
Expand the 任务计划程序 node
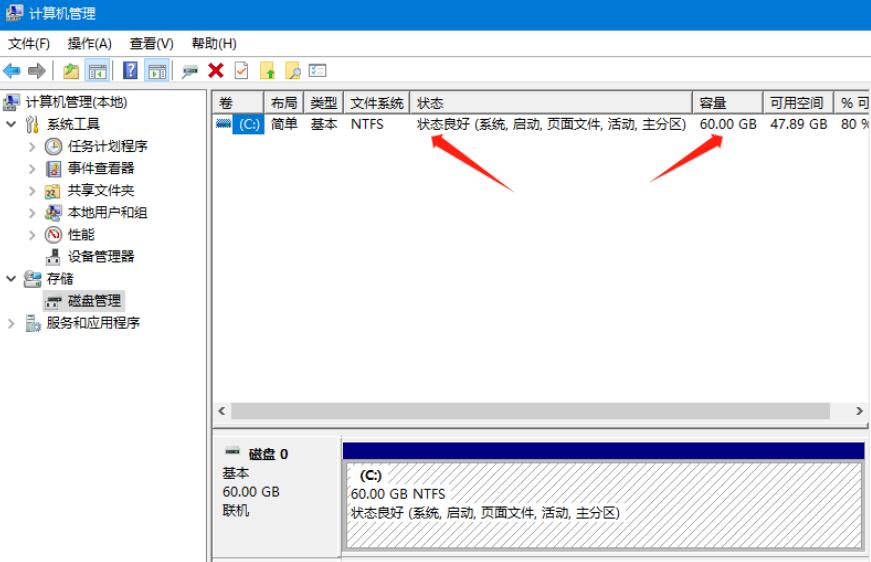tap(32, 146)
